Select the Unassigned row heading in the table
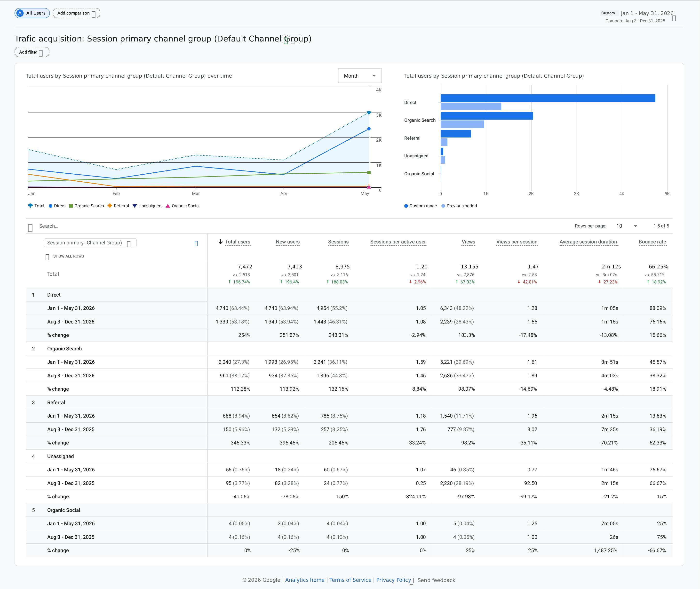The height and width of the screenshot is (589, 700). click(60, 456)
